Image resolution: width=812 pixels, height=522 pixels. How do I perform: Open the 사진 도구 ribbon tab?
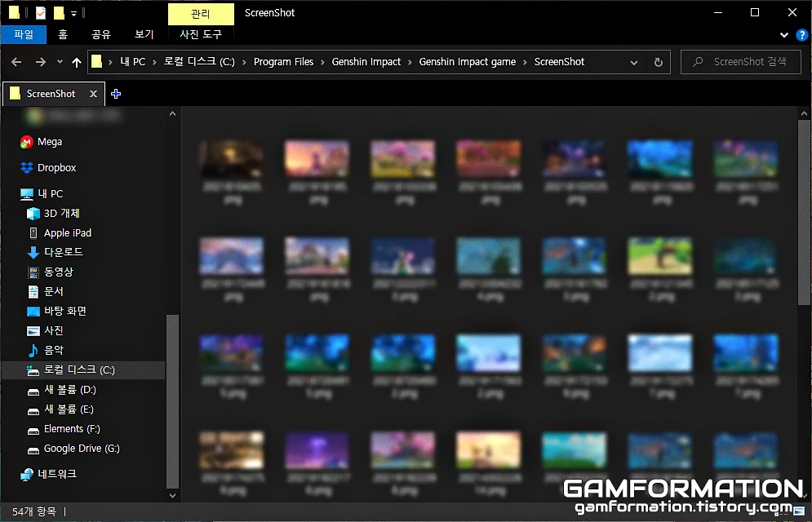point(201,34)
